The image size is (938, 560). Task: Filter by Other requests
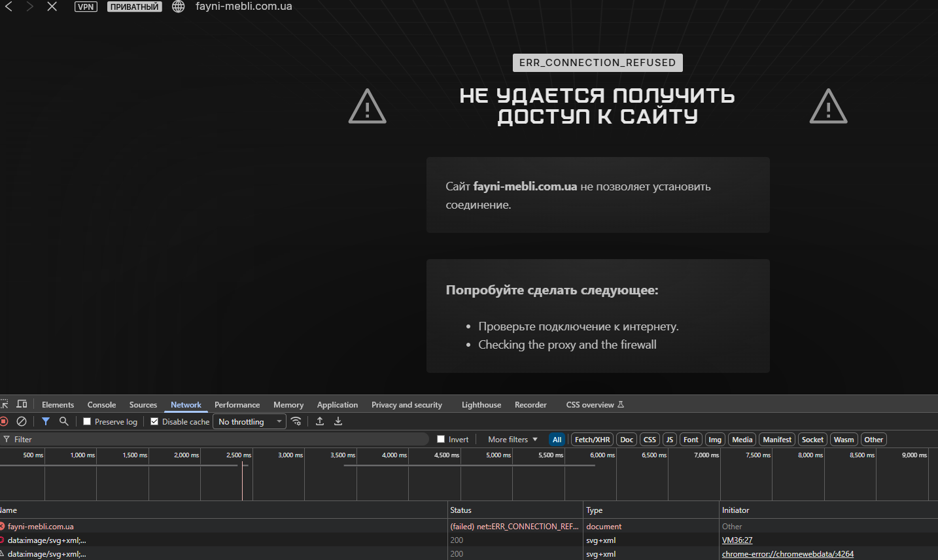tap(873, 440)
